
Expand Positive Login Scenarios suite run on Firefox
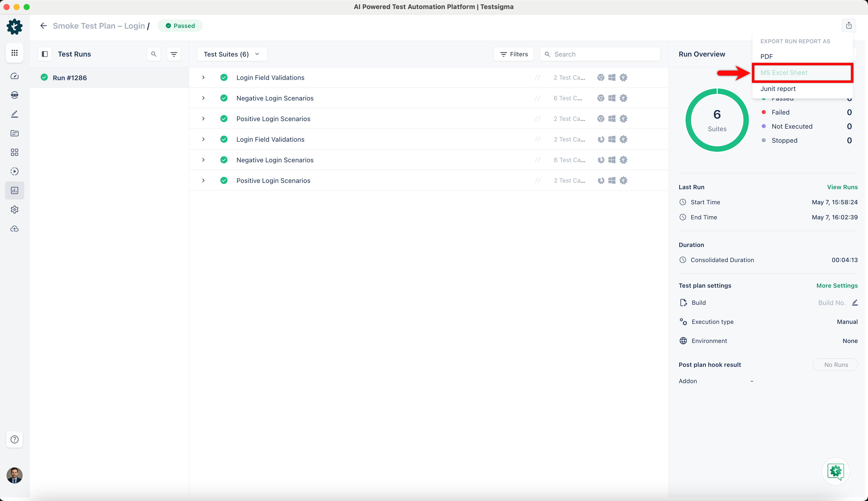pyautogui.click(x=203, y=181)
